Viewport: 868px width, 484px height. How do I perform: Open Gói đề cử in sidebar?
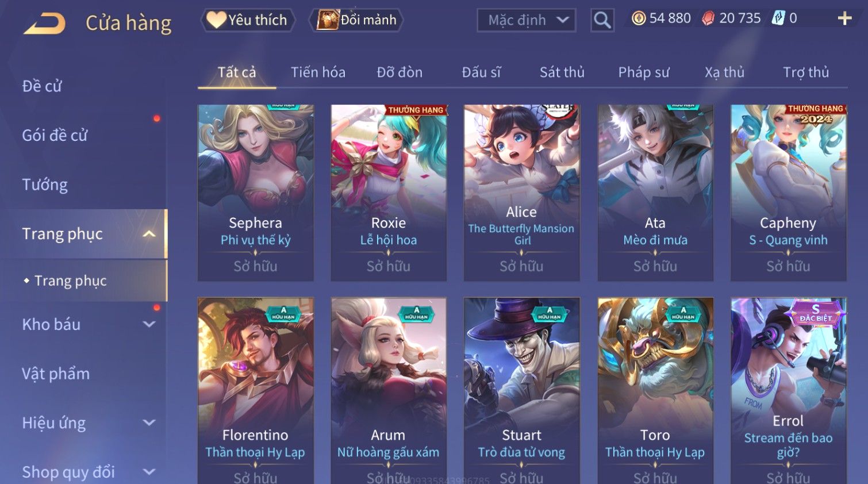[x=55, y=136]
